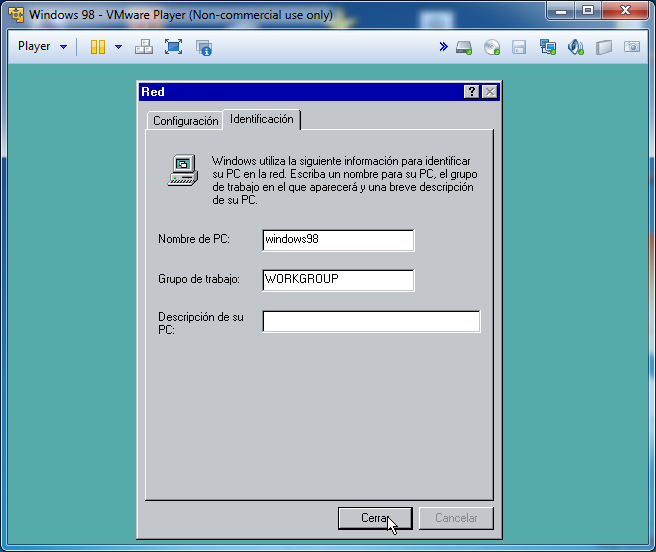Screen dimensions: 656x552
Task: Open the Player menu dropdown
Action: 43,47
